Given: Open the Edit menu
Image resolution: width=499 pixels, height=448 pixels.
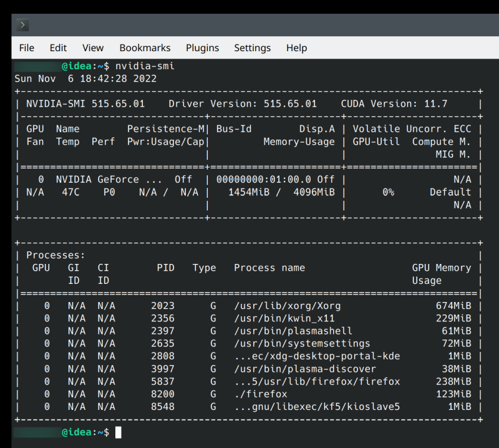Looking at the screenshot, I should tap(58, 48).
